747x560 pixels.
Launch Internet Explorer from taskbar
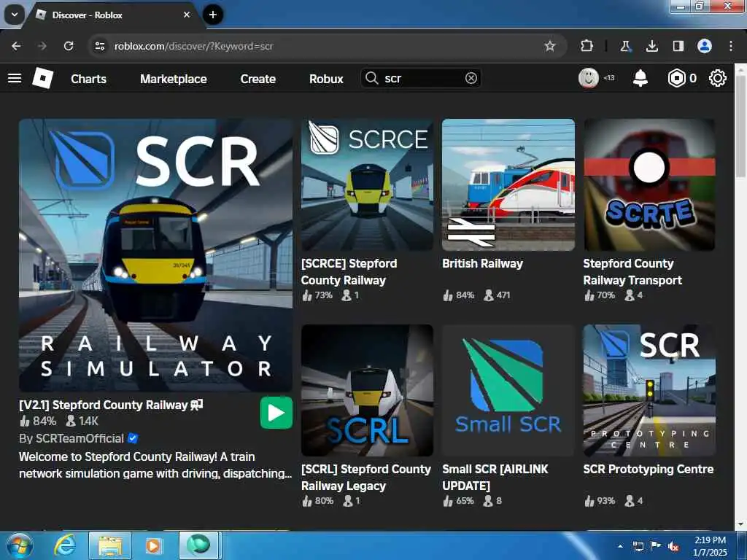[65, 545]
